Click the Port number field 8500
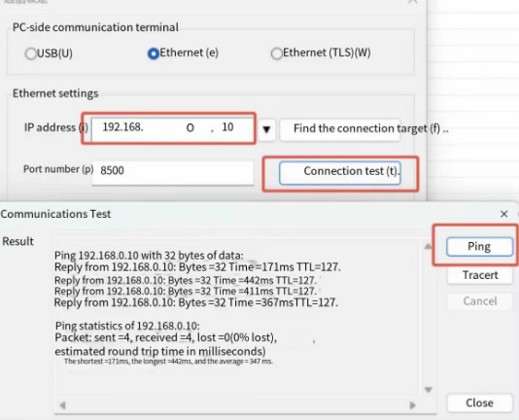Image resolution: width=519 pixels, height=420 pixels. (x=172, y=172)
